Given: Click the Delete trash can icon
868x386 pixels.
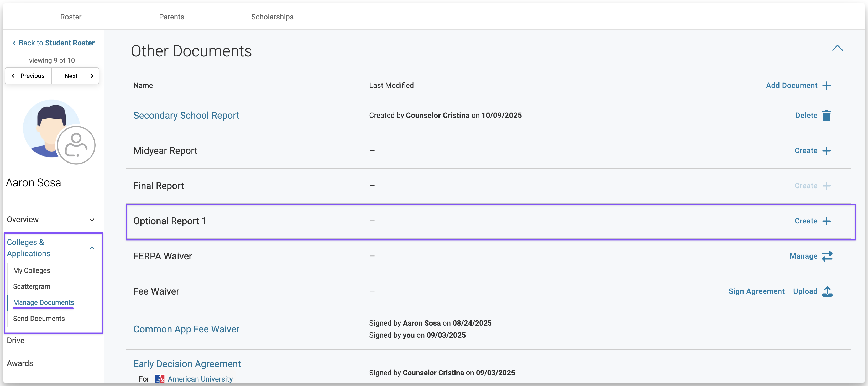Looking at the screenshot, I should click(826, 115).
